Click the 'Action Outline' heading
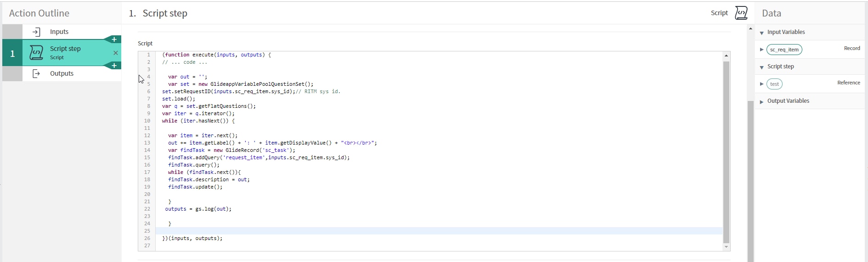Screen dimensions: 868x262 coord(39,13)
